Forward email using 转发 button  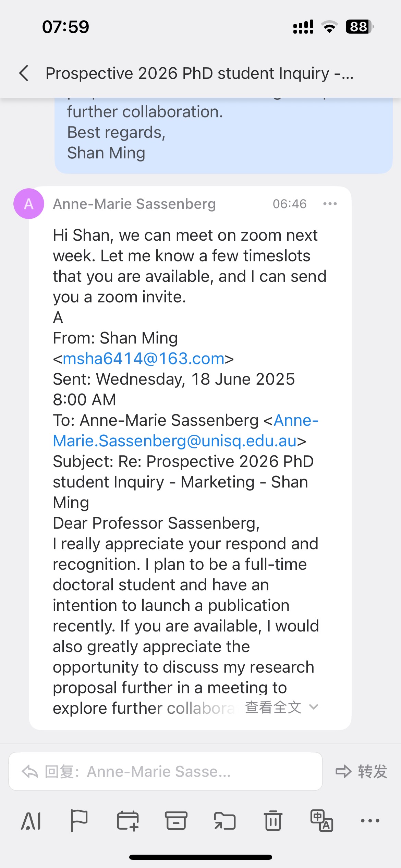coord(362,772)
